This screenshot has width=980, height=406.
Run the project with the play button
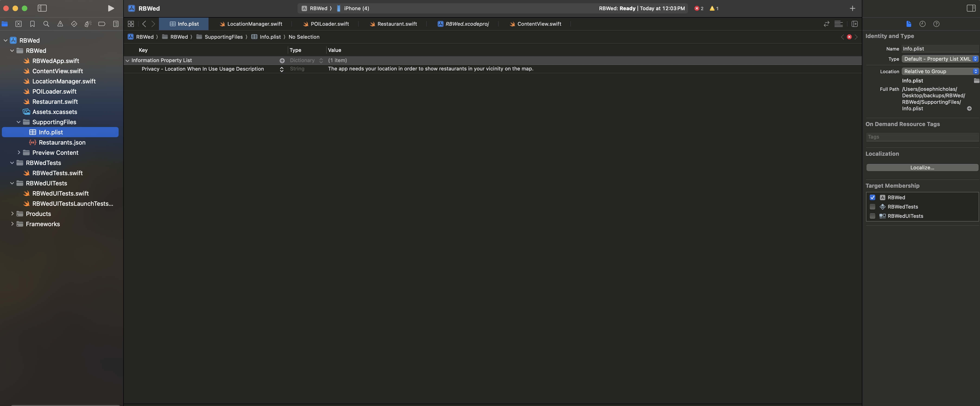click(x=111, y=8)
